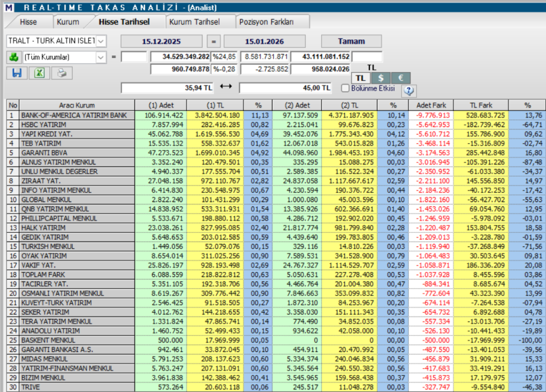Sort by (1) Adet column header
This screenshot has height=392, width=546.
pos(161,105)
